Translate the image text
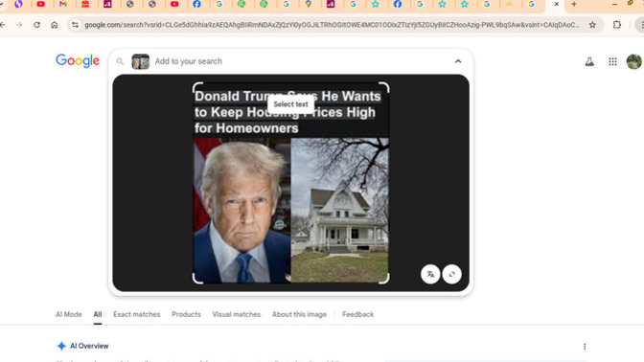This screenshot has width=644, height=362. (x=430, y=274)
